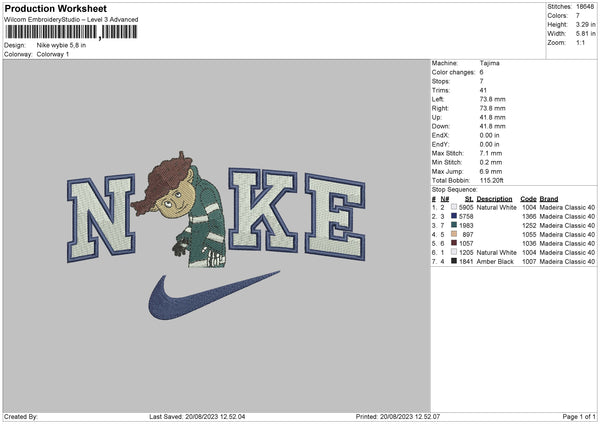Click the 'Left:' label
Viewport: 600px width, 424px height.
coord(438,99)
